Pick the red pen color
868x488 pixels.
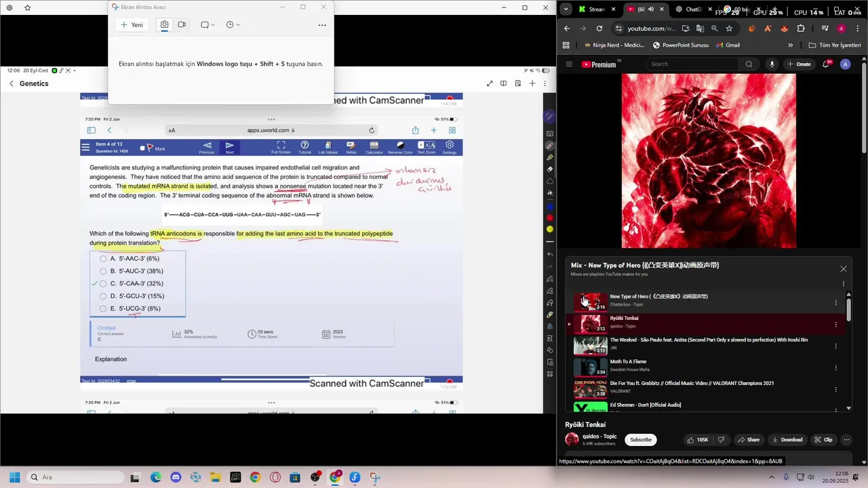[550, 218]
